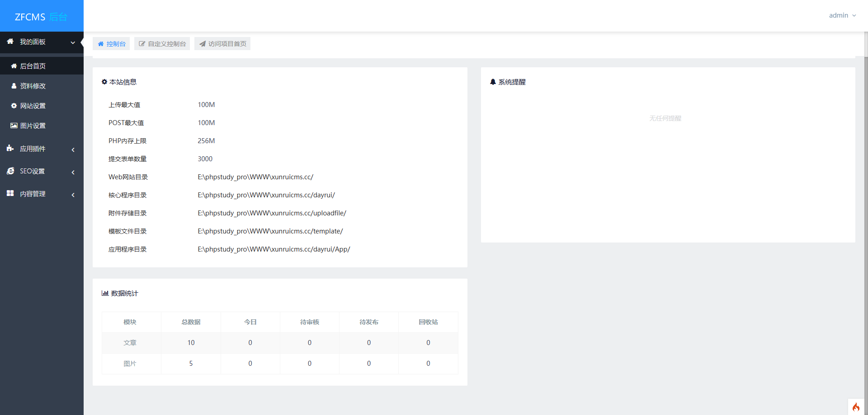Click the picture icon beside 图片设置
Viewport: 868px width, 415px height.
[14, 126]
